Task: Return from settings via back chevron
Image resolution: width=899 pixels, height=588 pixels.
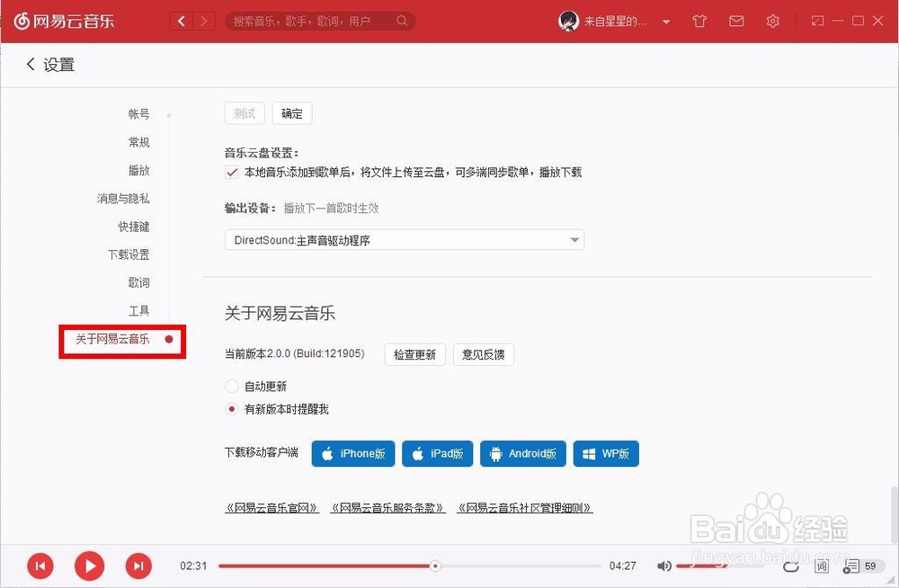Action: click(31, 64)
